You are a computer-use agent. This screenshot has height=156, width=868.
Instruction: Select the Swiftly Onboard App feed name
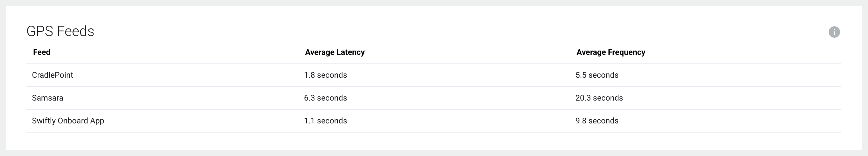[x=68, y=121]
